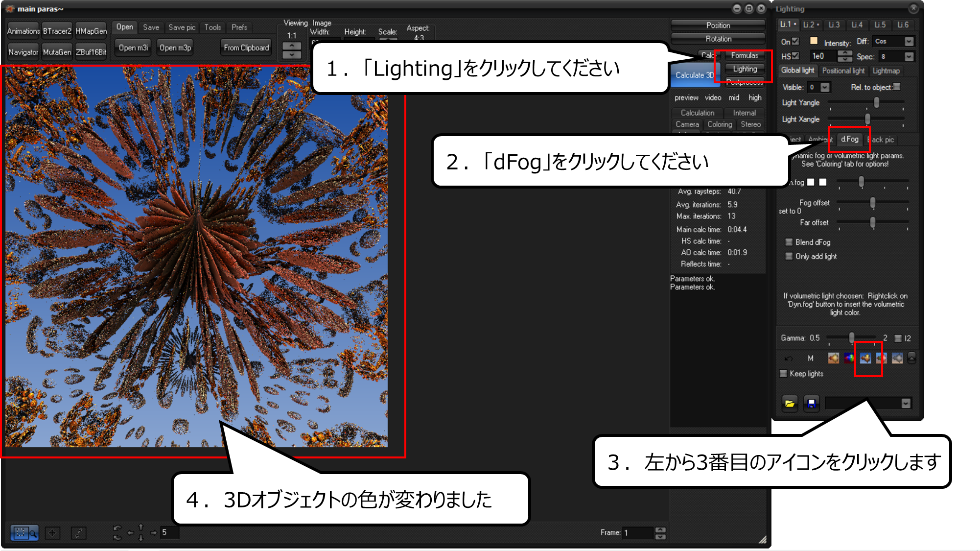Click the Lighting button in main window
The width and height of the screenshot is (980, 551).
pos(745,69)
